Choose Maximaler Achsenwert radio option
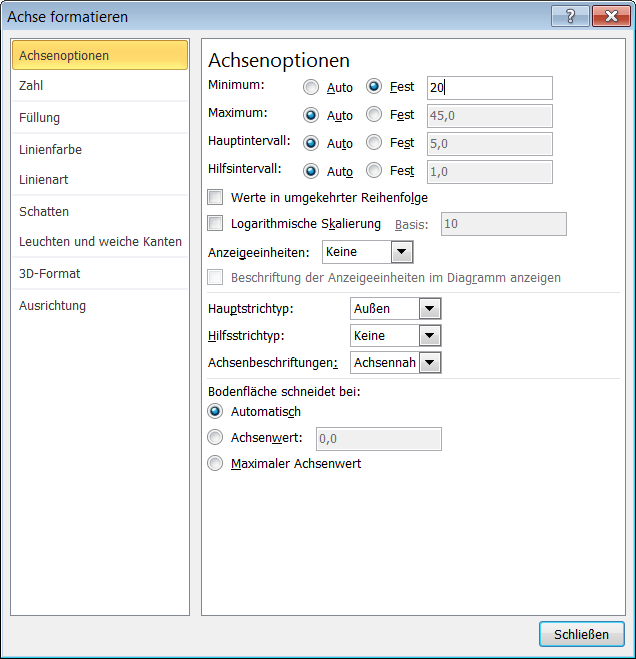 pos(215,463)
